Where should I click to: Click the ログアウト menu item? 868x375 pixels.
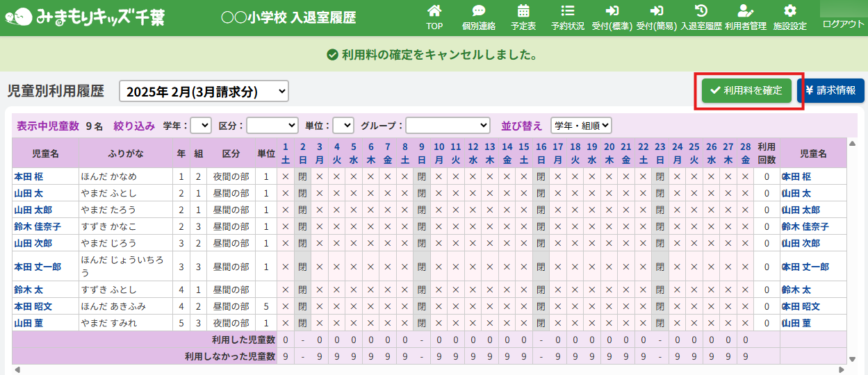pyautogui.click(x=843, y=24)
